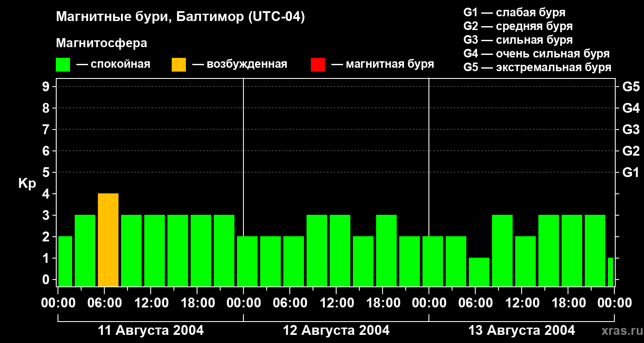This screenshot has width=644, height=343.
Task: Click the narrow last bar at the chart's end
Action: pyautogui.click(x=610, y=272)
